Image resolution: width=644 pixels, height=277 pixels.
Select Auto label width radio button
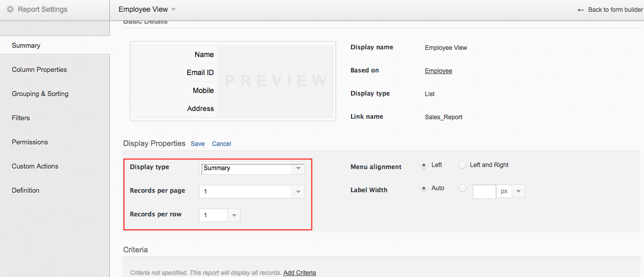tap(424, 188)
